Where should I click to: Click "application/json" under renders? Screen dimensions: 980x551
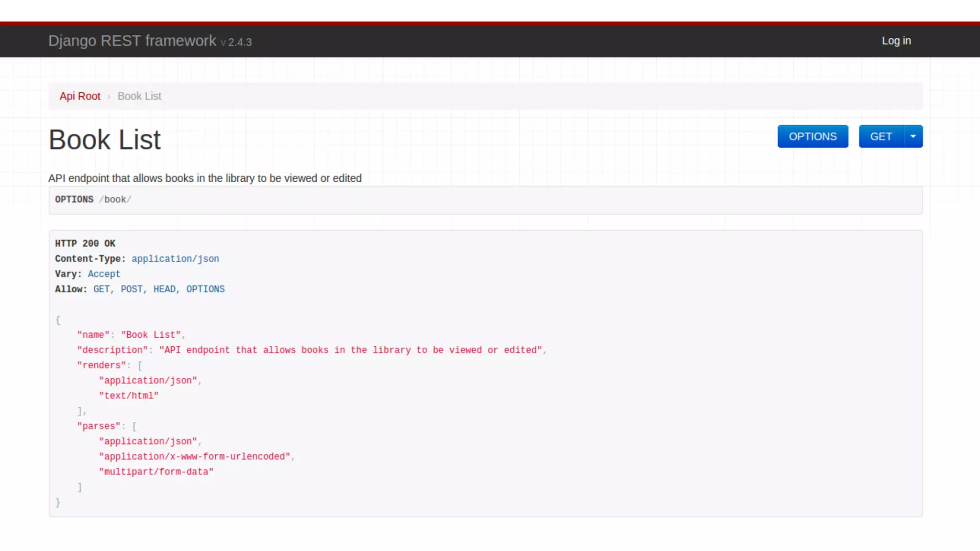pos(148,381)
